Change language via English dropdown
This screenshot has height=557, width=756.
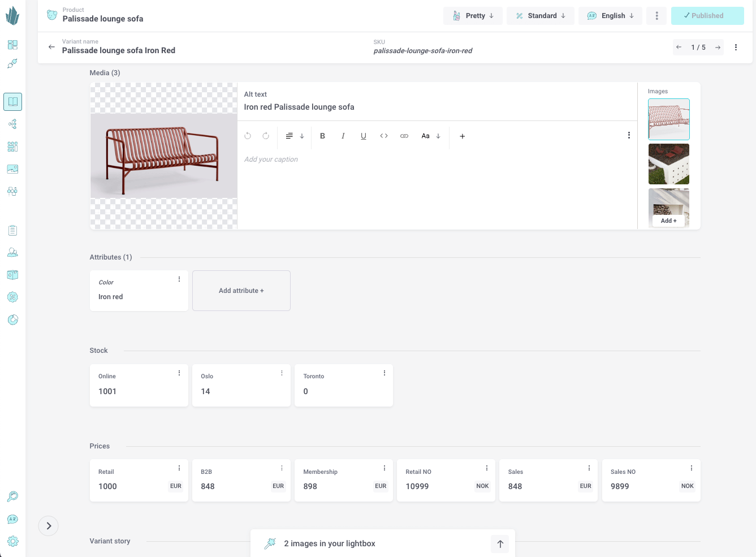tap(610, 16)
